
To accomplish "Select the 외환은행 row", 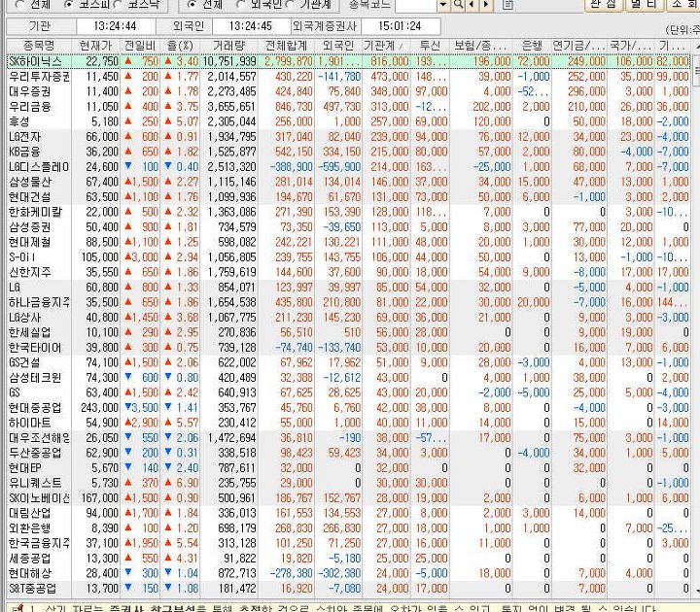I will coord(349,528).
